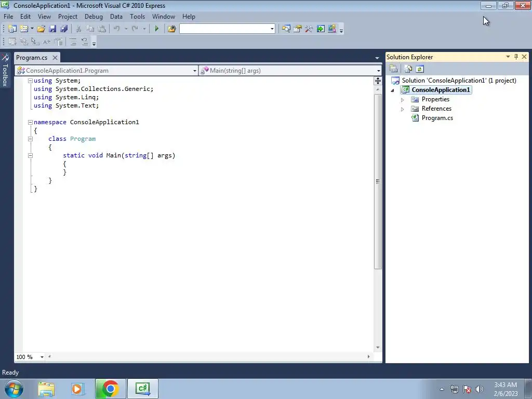Open the active documents list arrow

click(x=377, y=58)
